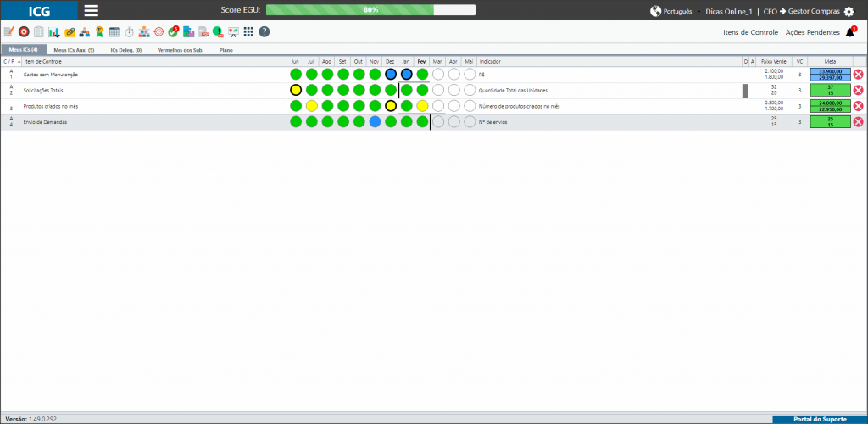
Task: Open the help question mark icon
Action: pos(264,32)
